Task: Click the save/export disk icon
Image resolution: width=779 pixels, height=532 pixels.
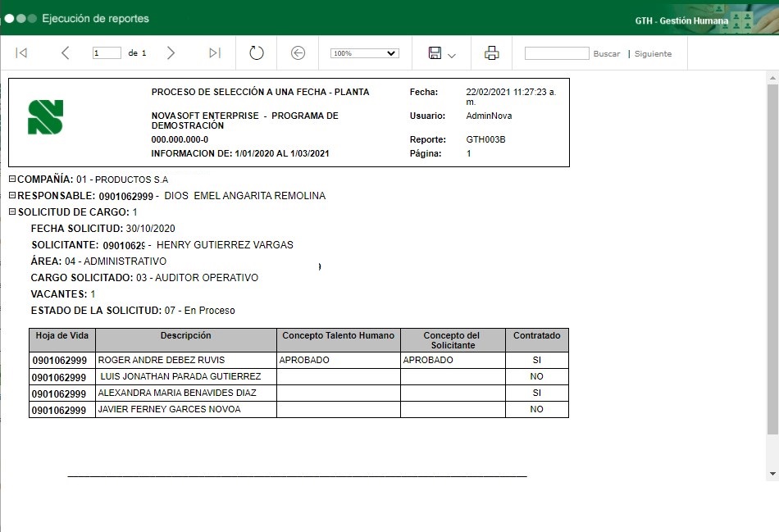Action: tap(435, 53)
